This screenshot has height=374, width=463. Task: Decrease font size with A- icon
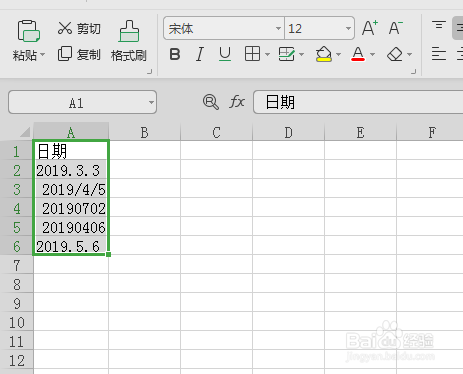396,28
